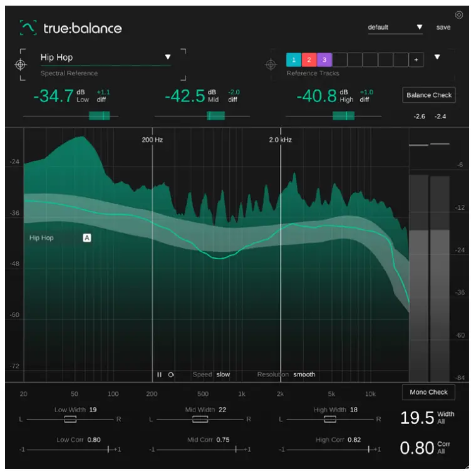The image size is (476, 476).
Task: Click the -42.5 dB Mid reading
Action: [185, 96]
